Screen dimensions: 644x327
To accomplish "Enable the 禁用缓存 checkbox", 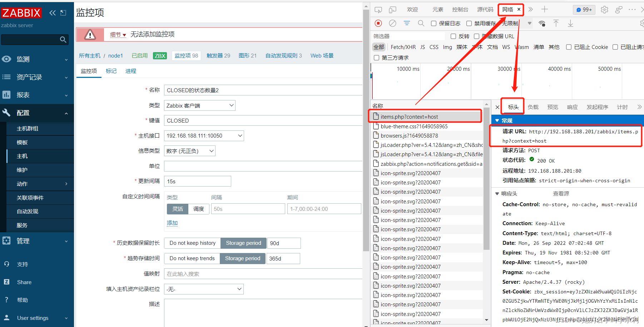I will coord(469,23).
